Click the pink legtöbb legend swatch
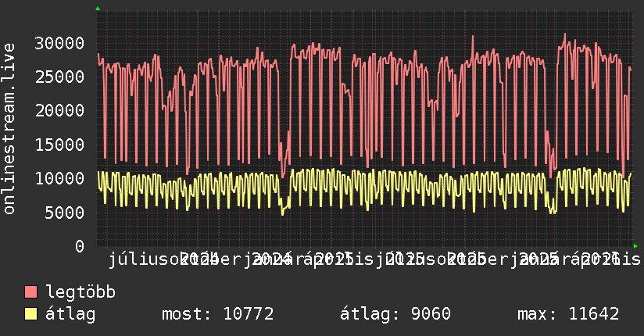 coord(30,291)
